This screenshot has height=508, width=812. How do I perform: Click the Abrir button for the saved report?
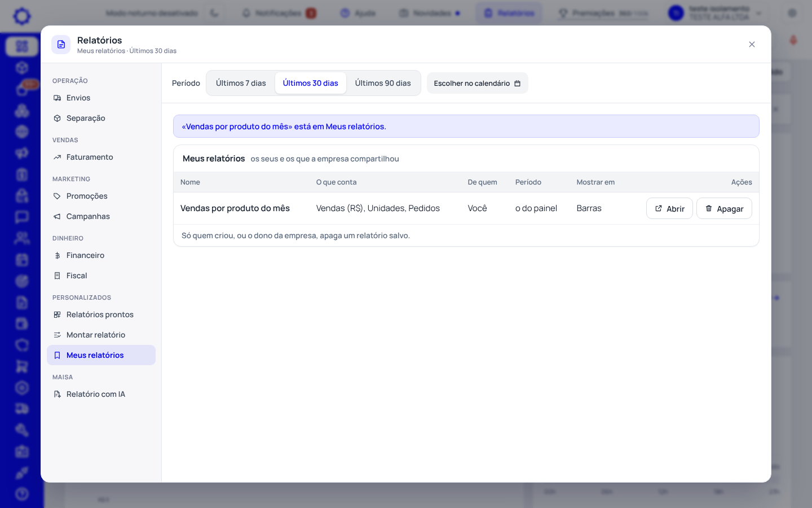click(x=669, y=208)
